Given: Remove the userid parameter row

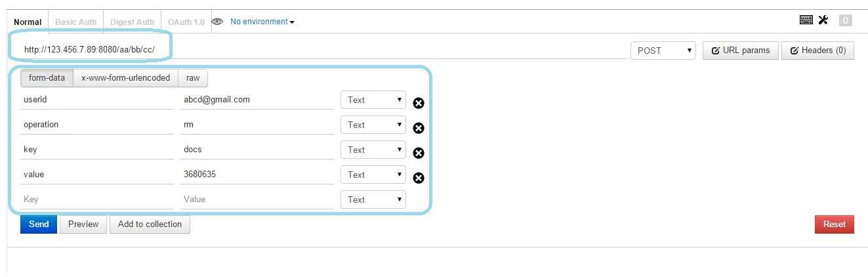Looking at the screenshot, I should (419, 103).
